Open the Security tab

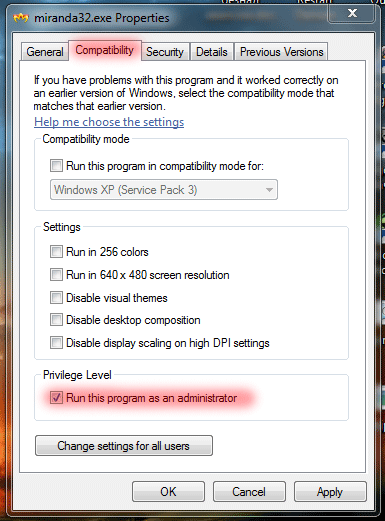pos(165,52)
